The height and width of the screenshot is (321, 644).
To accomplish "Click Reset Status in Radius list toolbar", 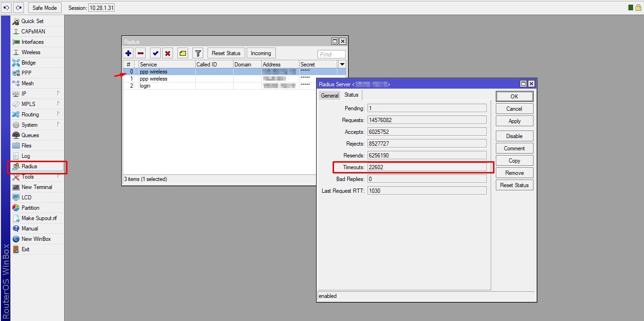I will click(x=226, y=53).
